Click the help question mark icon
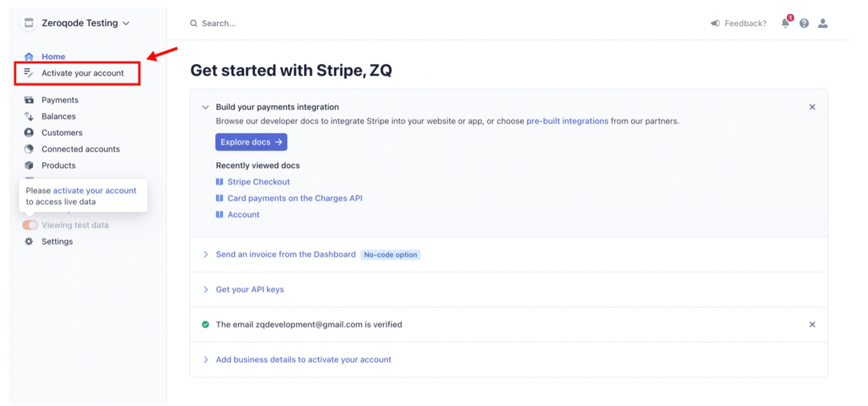 (x=804, y=23)
